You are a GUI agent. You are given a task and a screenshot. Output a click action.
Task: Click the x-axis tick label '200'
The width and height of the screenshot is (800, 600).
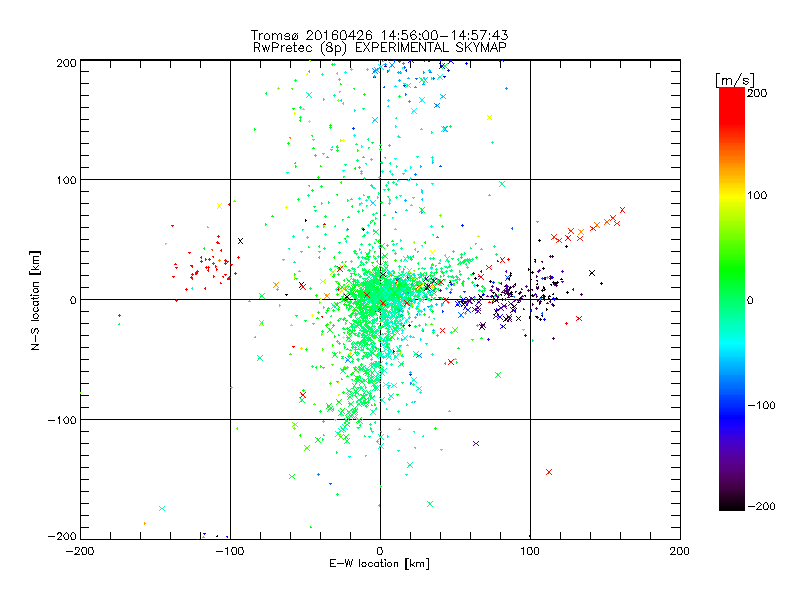click(680, 551)
